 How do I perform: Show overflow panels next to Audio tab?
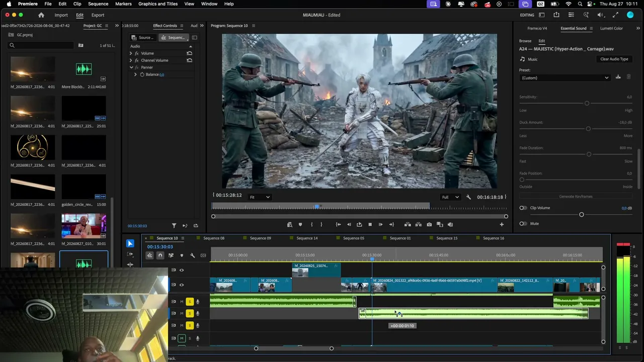pyautogui.click(x=202, y=26)
